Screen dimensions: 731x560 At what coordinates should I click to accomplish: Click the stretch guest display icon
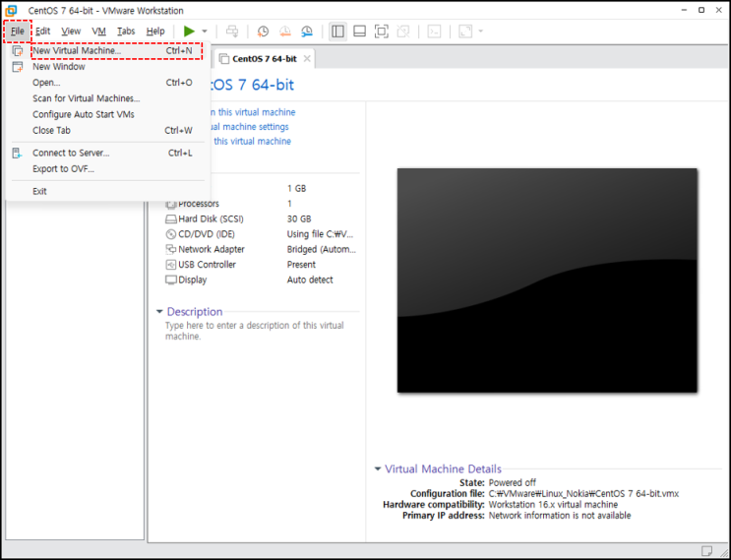tap(465, 31)
